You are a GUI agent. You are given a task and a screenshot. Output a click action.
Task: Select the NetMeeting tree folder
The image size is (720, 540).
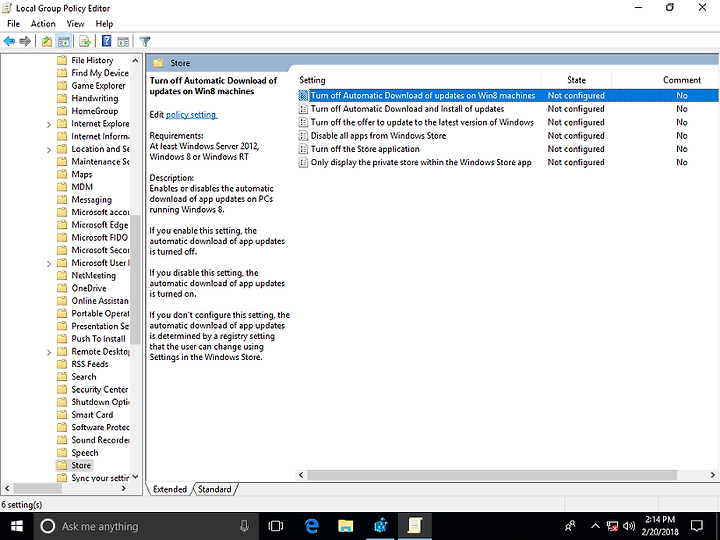tap(94, 276)
